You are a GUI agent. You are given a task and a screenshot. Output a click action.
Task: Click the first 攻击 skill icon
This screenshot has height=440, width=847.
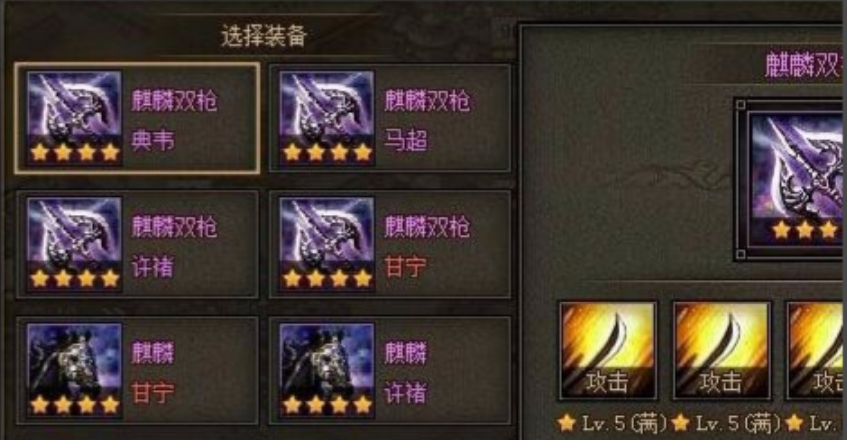point(608,351)
